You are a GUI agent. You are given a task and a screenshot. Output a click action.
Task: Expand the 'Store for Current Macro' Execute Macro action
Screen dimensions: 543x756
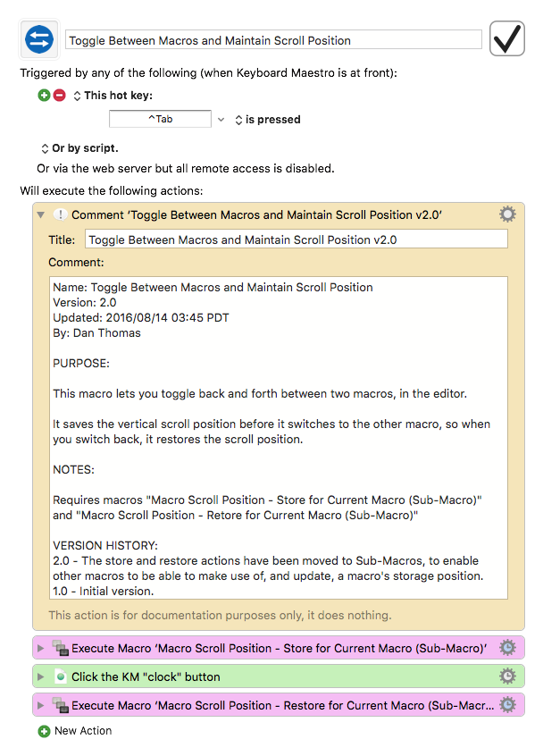40,649
